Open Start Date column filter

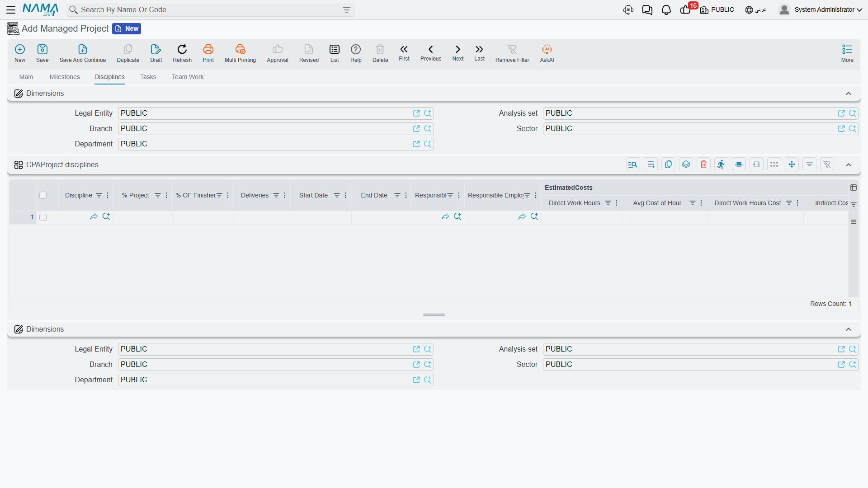click(x=337, y=195)
